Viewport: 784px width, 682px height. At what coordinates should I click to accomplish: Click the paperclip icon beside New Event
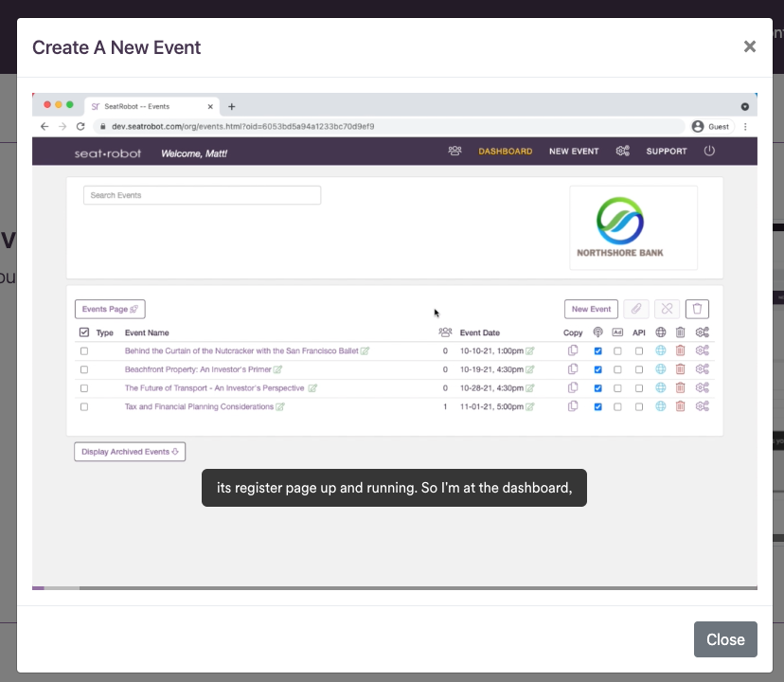pyautogui.click(x=636, y=309)
